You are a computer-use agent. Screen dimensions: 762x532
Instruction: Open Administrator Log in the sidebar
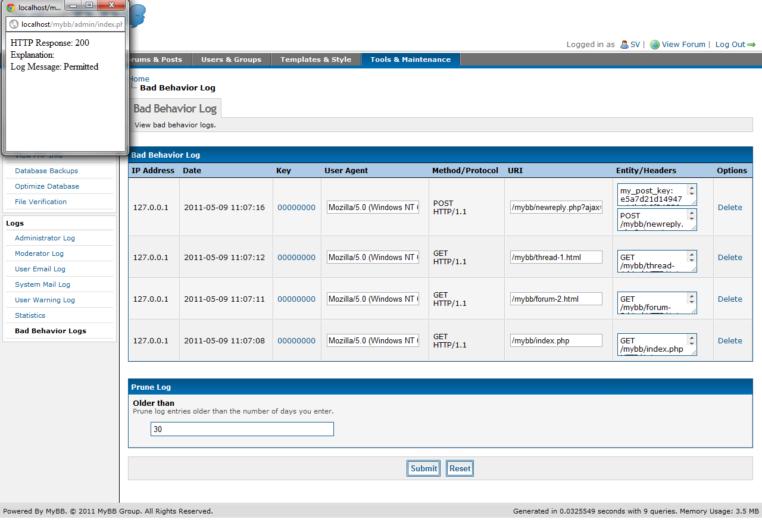pos(45,238)
